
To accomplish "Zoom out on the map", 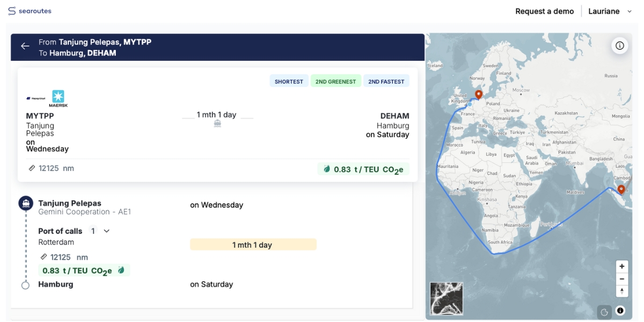I will pos(621,279).
